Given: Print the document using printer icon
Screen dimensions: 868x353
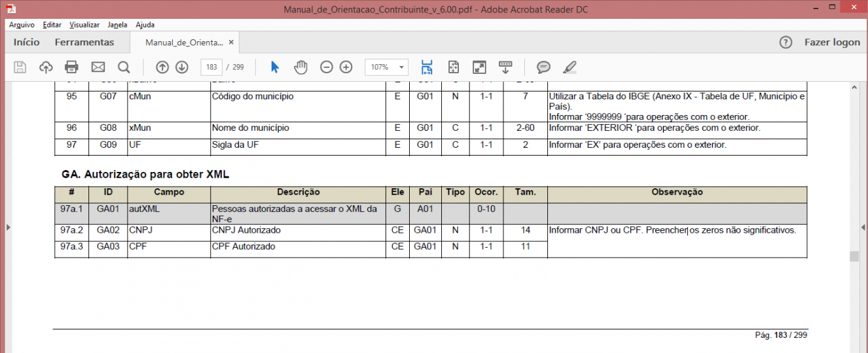Looking at the screenshot, I should 72,67.
